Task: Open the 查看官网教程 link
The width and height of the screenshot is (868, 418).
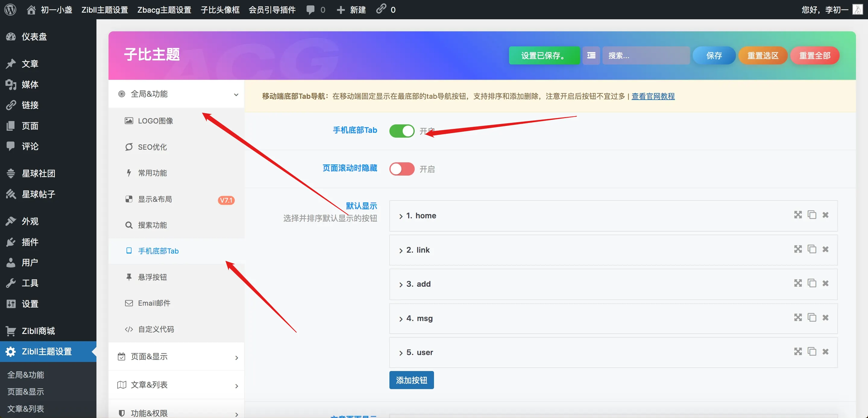Action: (653, 96)
